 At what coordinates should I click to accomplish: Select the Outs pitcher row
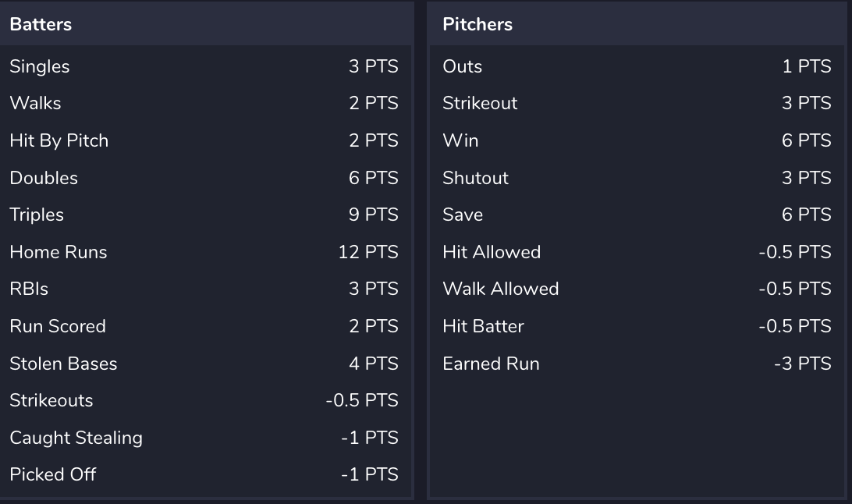tap(637, 66)
